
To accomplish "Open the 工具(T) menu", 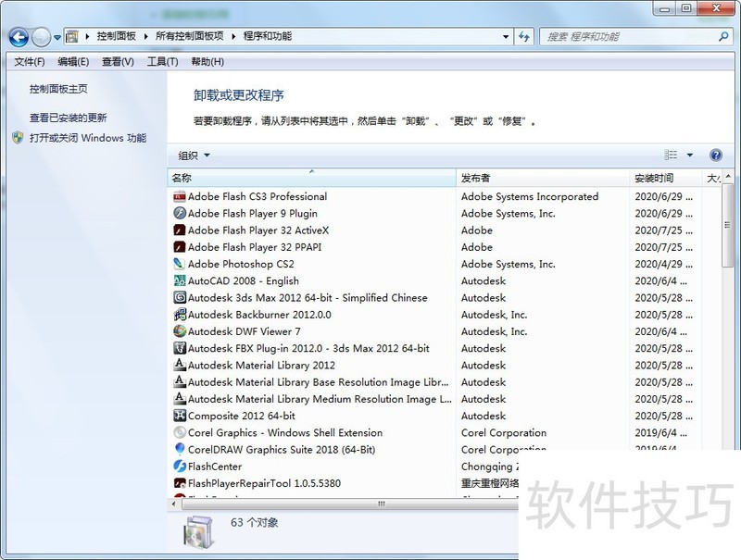I will [x=162, y=62].
